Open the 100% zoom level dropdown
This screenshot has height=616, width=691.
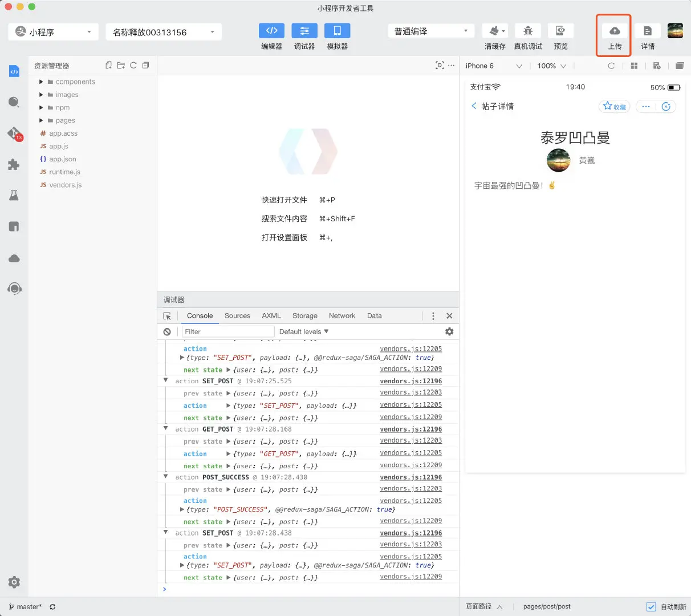pyautogui.click(x=551, y=66)
